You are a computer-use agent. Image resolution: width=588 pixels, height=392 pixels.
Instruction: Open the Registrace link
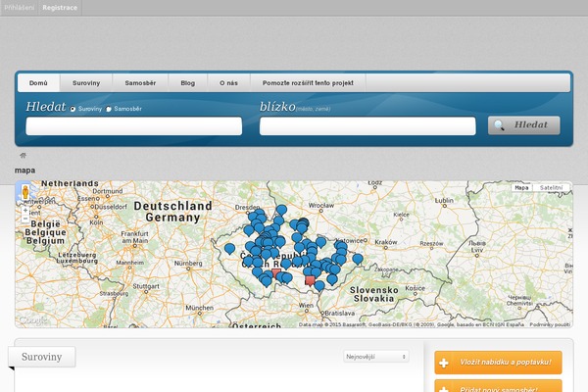(60, 8)
